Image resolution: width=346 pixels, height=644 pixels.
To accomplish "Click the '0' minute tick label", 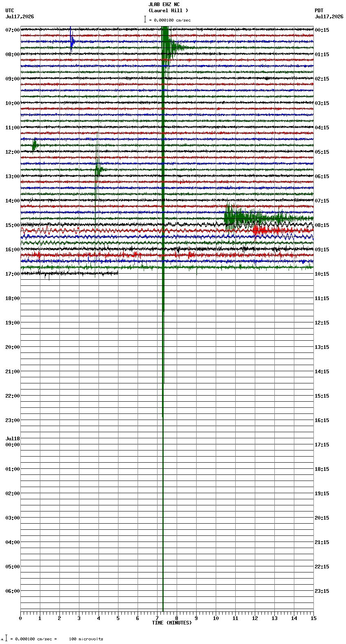I will coord(20,618).
